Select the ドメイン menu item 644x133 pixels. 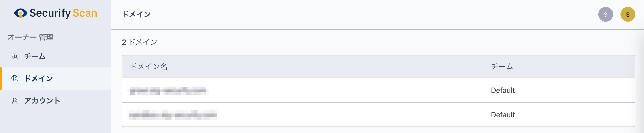[55, 79]
